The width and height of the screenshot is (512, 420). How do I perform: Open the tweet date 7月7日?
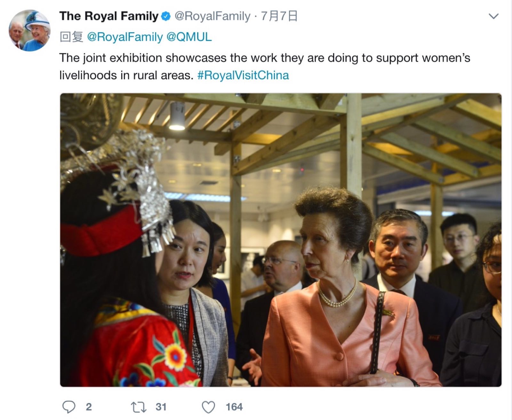click(x=279, y=16)
